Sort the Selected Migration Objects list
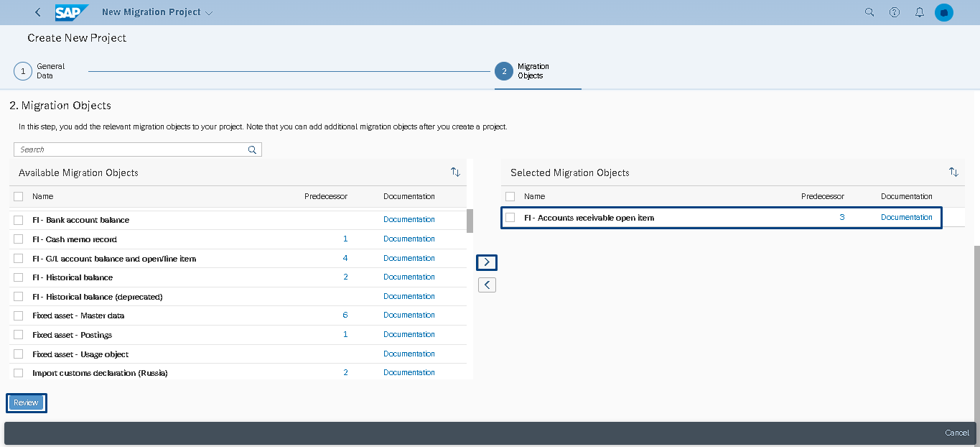 click(x=953, y=172)
